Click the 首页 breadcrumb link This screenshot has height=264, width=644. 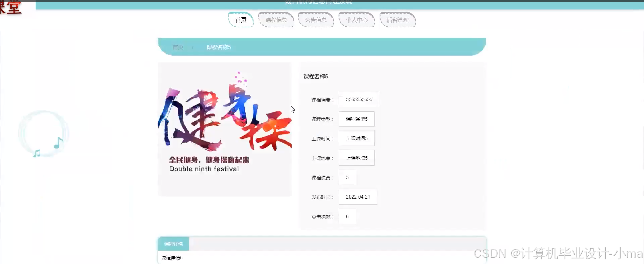click(x=178, y=47)
